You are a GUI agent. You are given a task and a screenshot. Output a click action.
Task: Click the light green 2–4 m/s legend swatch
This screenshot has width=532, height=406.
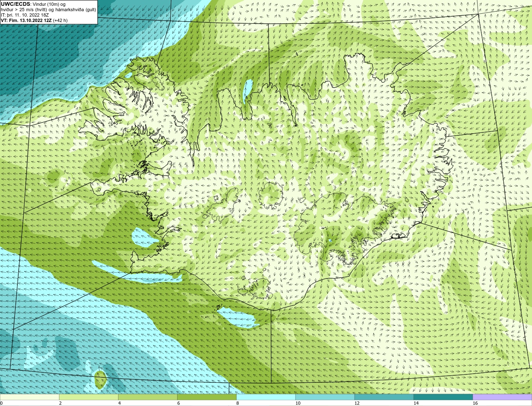(x=89, y=397)
